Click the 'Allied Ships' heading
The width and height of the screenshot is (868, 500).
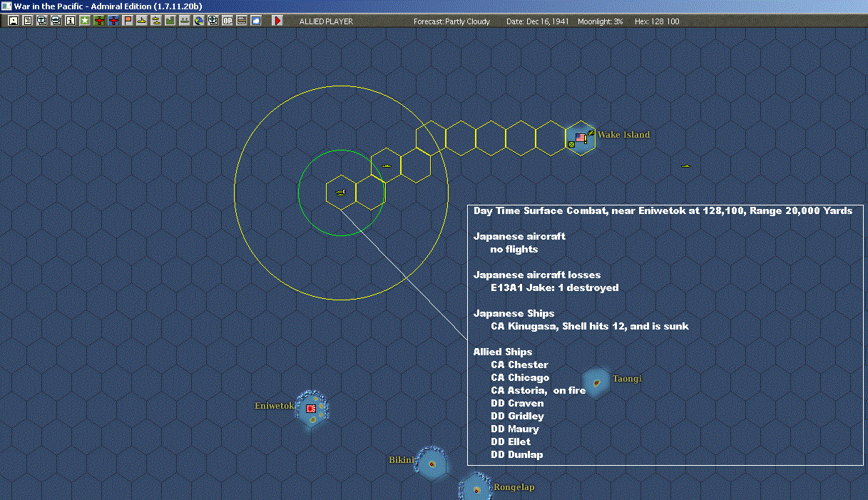[x=503, y=352]
